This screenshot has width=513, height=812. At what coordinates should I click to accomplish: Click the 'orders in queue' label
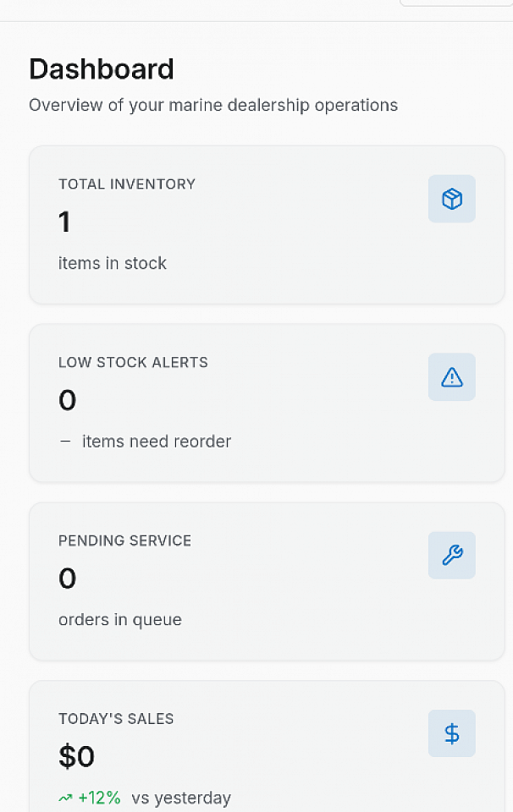coord(120,619)
